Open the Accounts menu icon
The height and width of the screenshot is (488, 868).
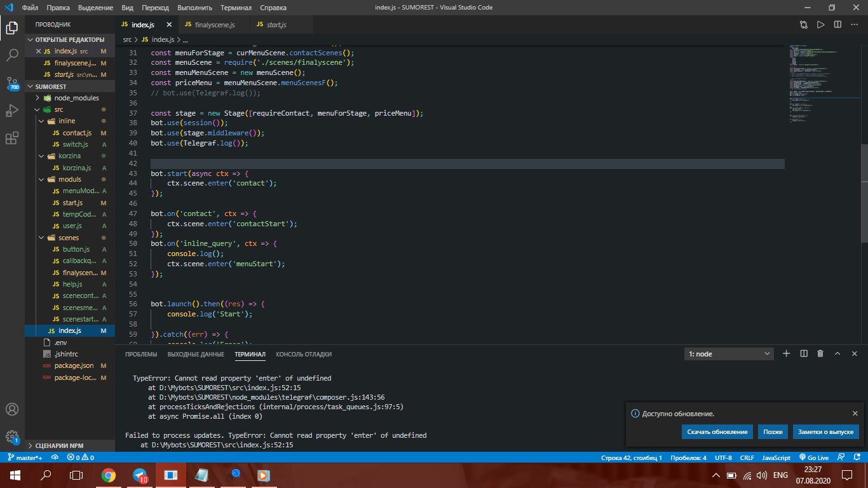pyautogui.click(x=12, y=409)
